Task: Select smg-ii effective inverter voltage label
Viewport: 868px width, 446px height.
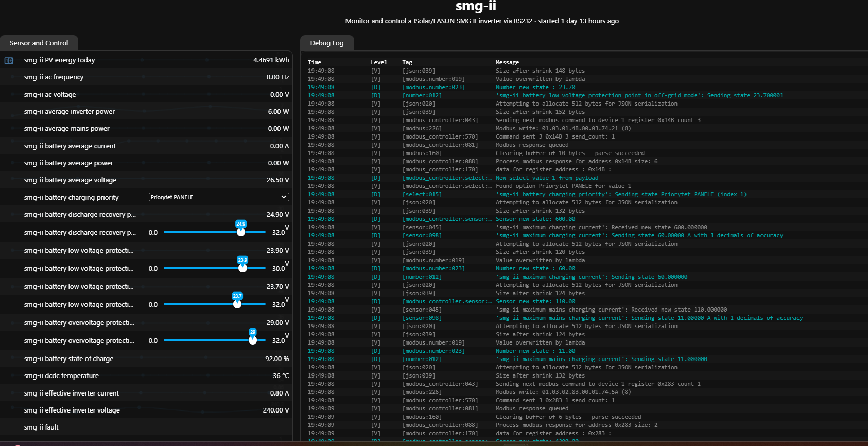Action: (72, 410)
